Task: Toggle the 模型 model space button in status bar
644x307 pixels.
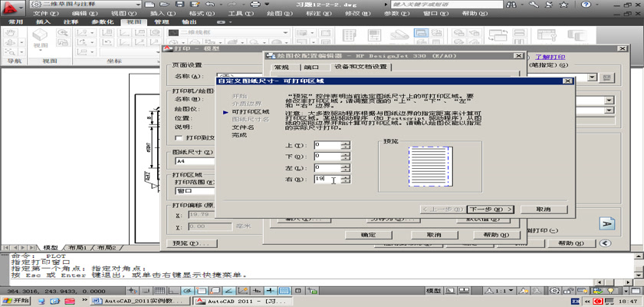Action: (434, 291)
